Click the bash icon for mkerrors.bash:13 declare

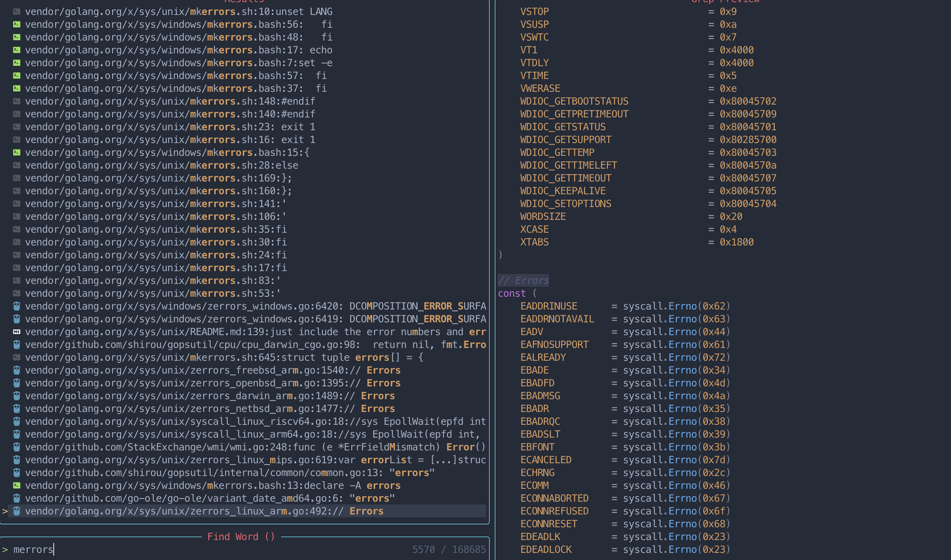[17, 485]
